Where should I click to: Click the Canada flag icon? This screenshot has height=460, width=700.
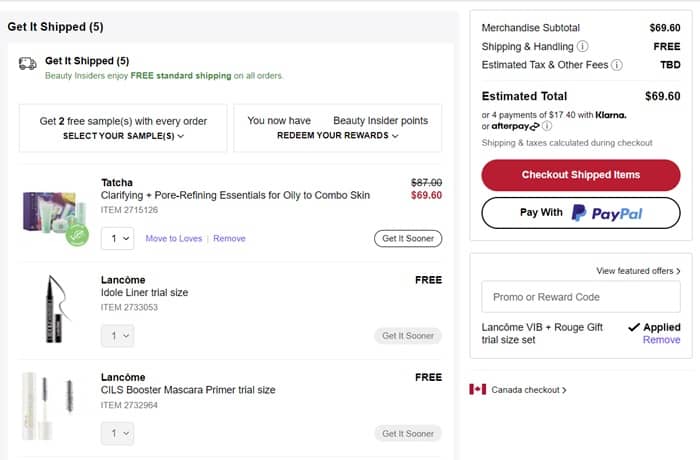point(477,389)
